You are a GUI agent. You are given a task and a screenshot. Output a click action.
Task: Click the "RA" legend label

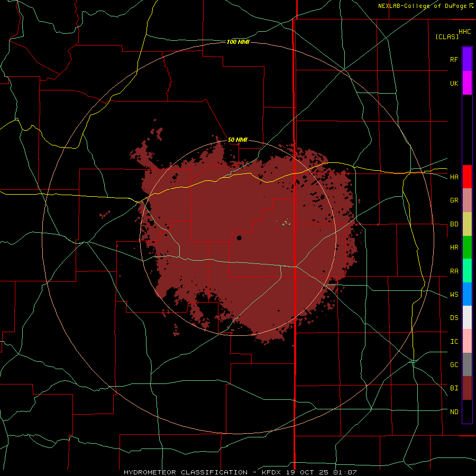tap(454, 271)
